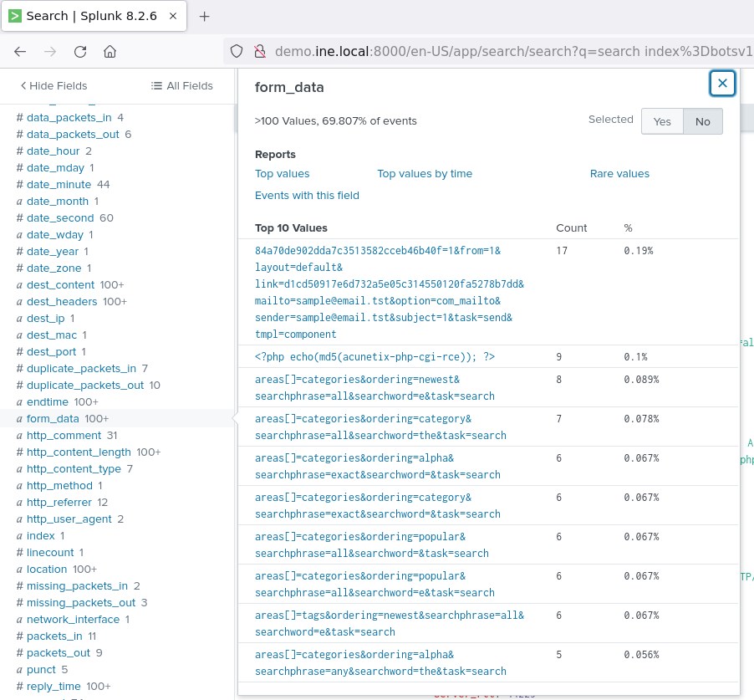Viewport: 754px width, 700px height.
Task: Open location field summary
Action: point(47,570)
